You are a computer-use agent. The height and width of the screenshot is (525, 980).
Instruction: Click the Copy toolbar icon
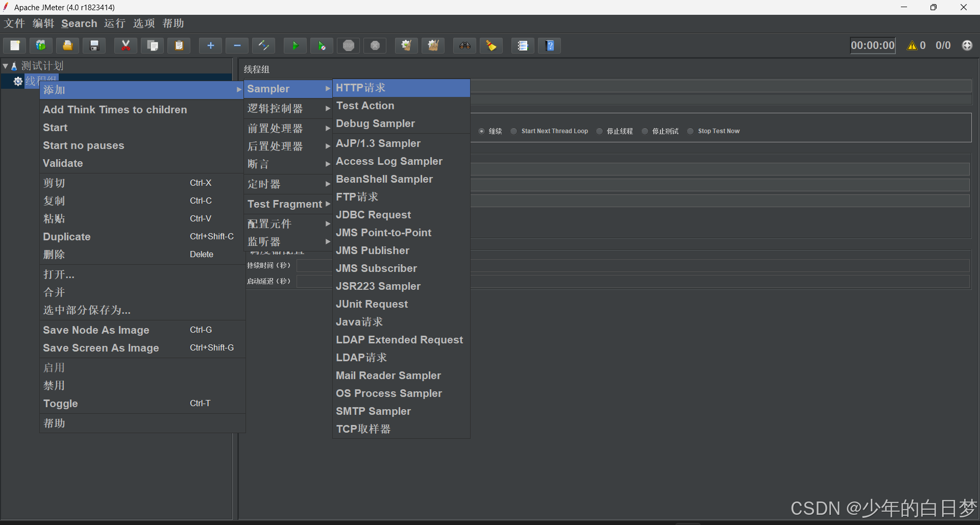pyautogui.click(x=152, y=45)
